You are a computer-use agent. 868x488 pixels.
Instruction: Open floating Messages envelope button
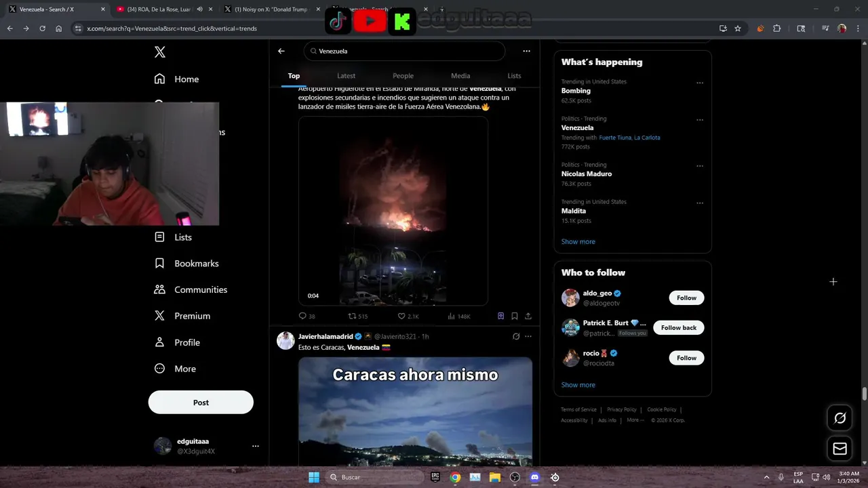point(840,449)
